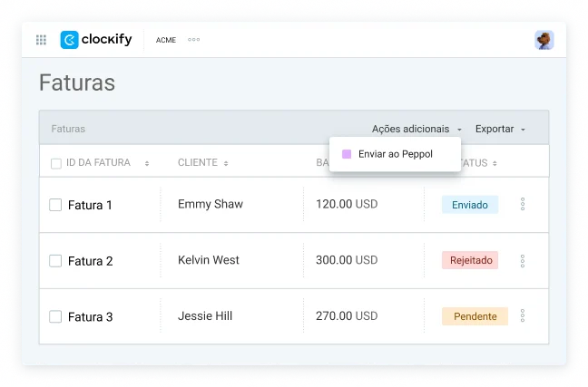Click the Rejeitado status badge
The height and width of the screenshot is (387, 588).
coord(470,260)
